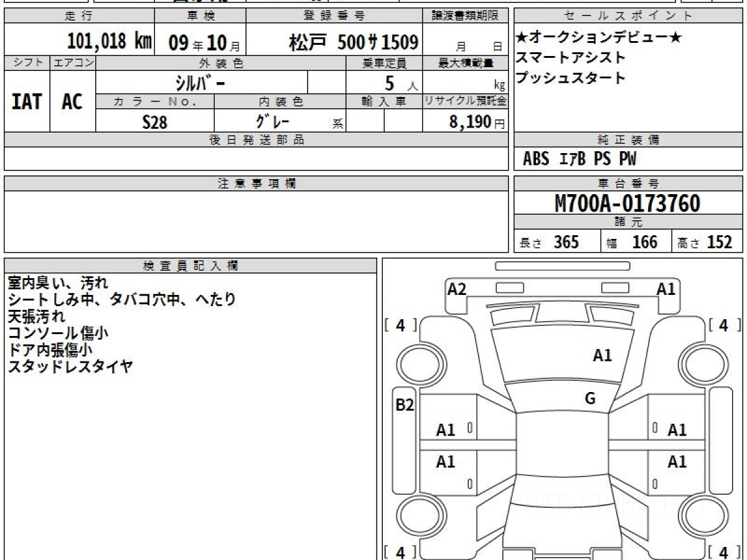The height and width of the screenshot is (560, 747).
Task: Select registration number 松戸 500サ1509
Action: pyautogui.click(x=353, y=42)
